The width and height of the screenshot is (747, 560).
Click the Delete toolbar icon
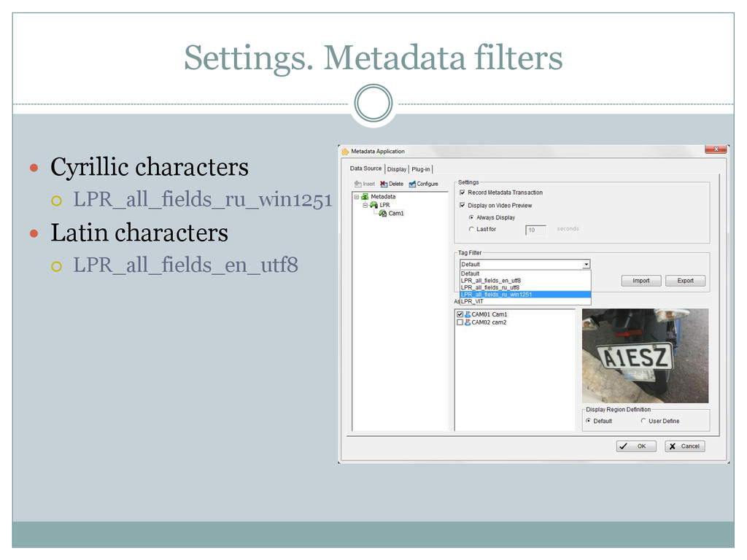click(x=384, y=184)
